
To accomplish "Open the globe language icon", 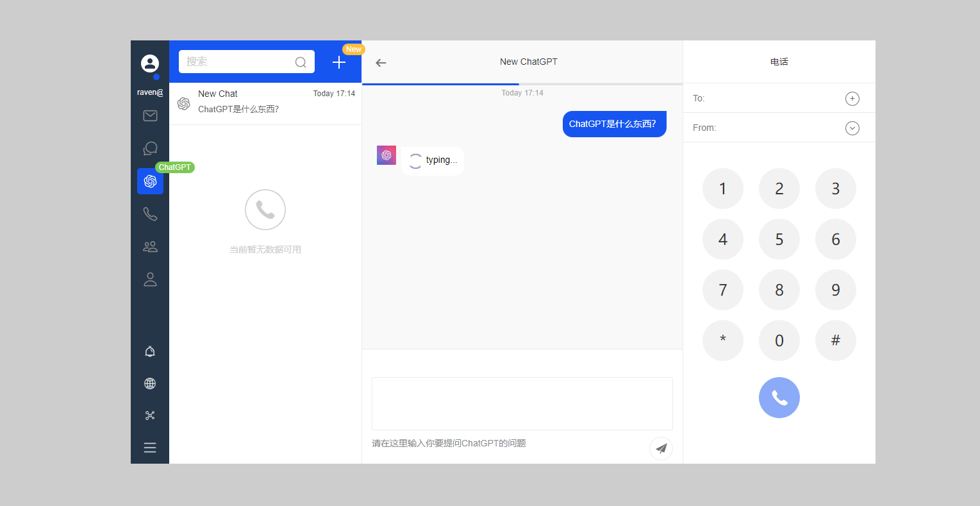I will click(150, 384).
